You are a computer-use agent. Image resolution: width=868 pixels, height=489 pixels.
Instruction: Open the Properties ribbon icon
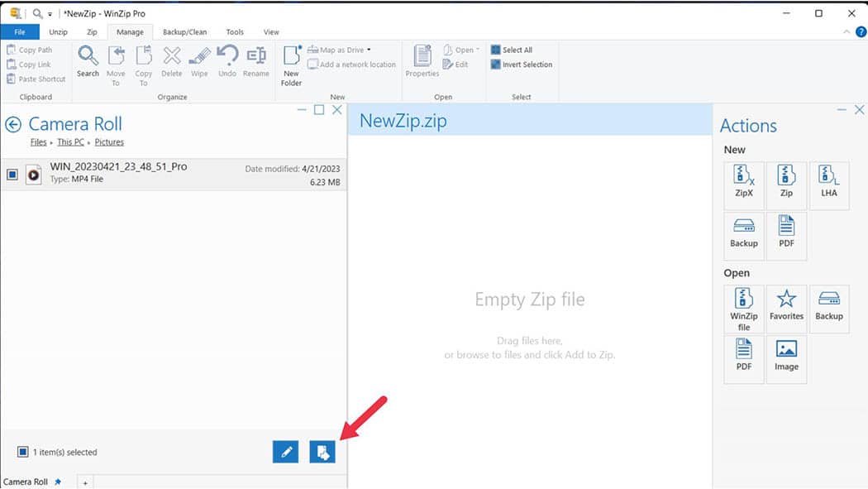(x=422, y=61)
